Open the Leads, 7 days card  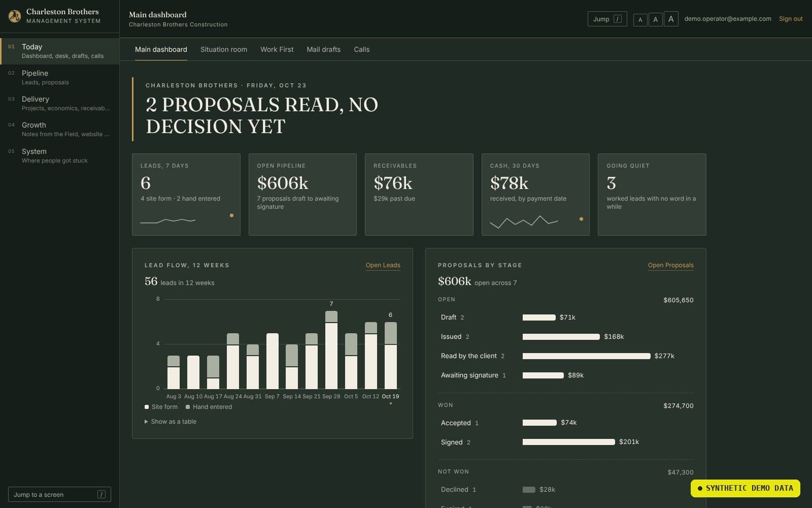(x=186, y=195)
